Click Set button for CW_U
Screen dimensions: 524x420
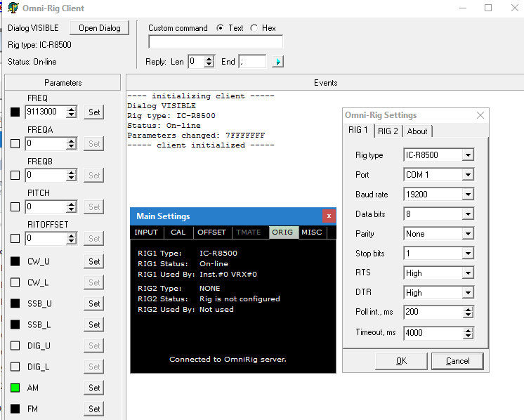tap(94, 261)
